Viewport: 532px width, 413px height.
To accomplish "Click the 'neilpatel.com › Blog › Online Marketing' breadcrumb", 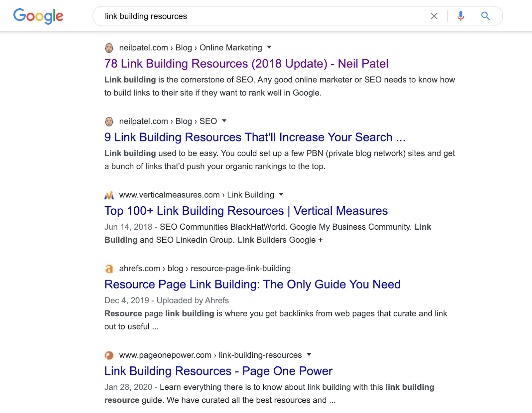I will 191,48.
